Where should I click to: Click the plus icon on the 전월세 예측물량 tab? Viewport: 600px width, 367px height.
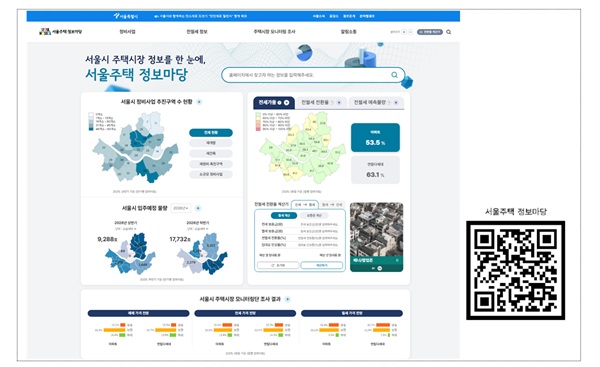(396, 103)
